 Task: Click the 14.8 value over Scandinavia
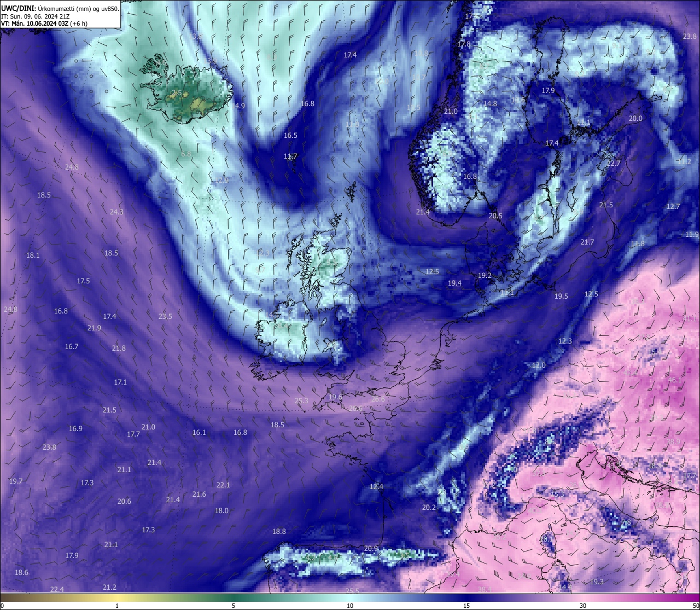coord(490,103)
